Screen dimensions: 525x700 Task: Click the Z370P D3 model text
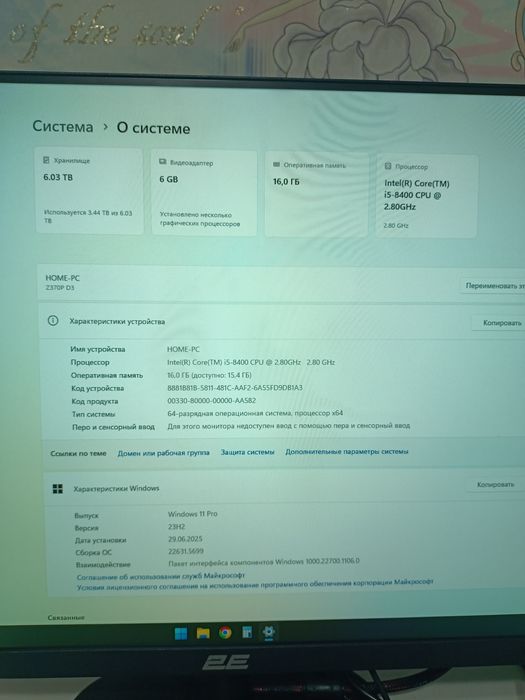60,288
